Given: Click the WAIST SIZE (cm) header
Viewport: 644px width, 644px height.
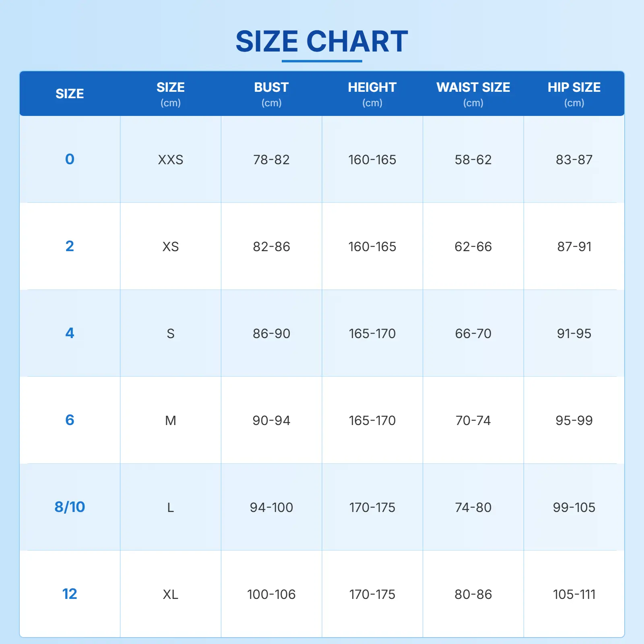Looking at the screenshot, I should (473, 94).
